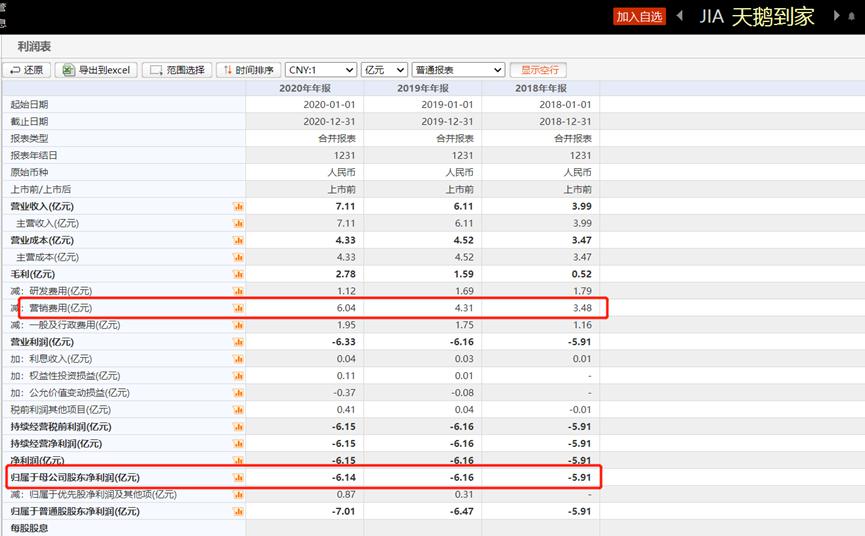
Task: Click the chart icon next to 营业收入(亿元)
Action: (238, 206)
